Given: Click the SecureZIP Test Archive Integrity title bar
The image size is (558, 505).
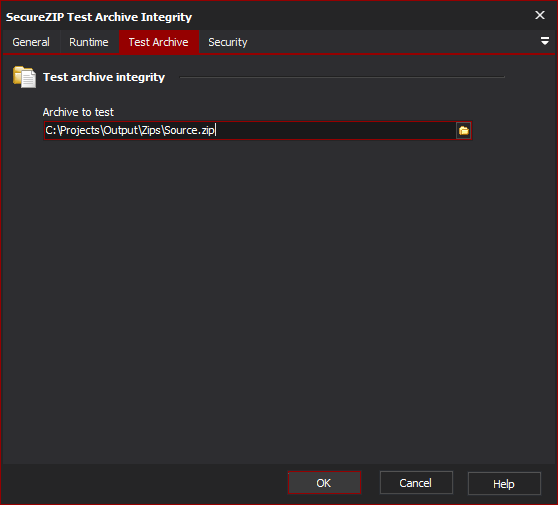Looking at the screenshot, I should tap(99, 17).
